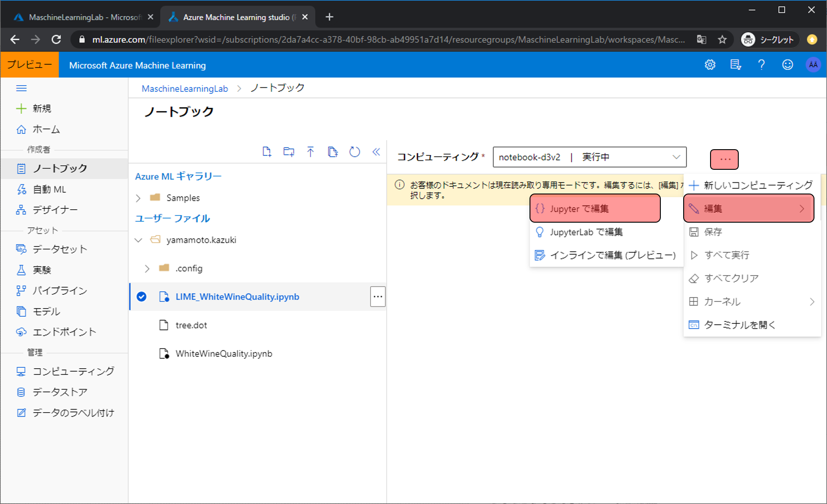Send feedback via smiley icon
This screenshot has height=504, width=827.
click(787, 65)
